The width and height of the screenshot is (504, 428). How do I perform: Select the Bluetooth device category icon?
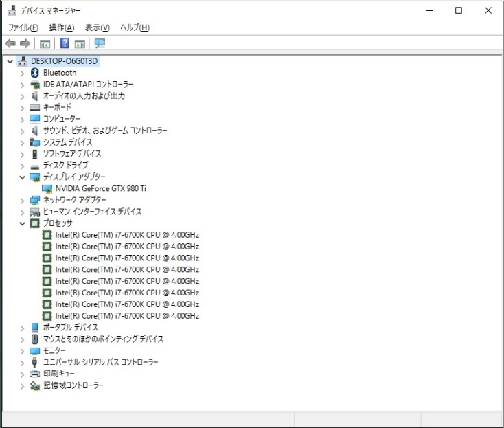[x=35, y=73]
